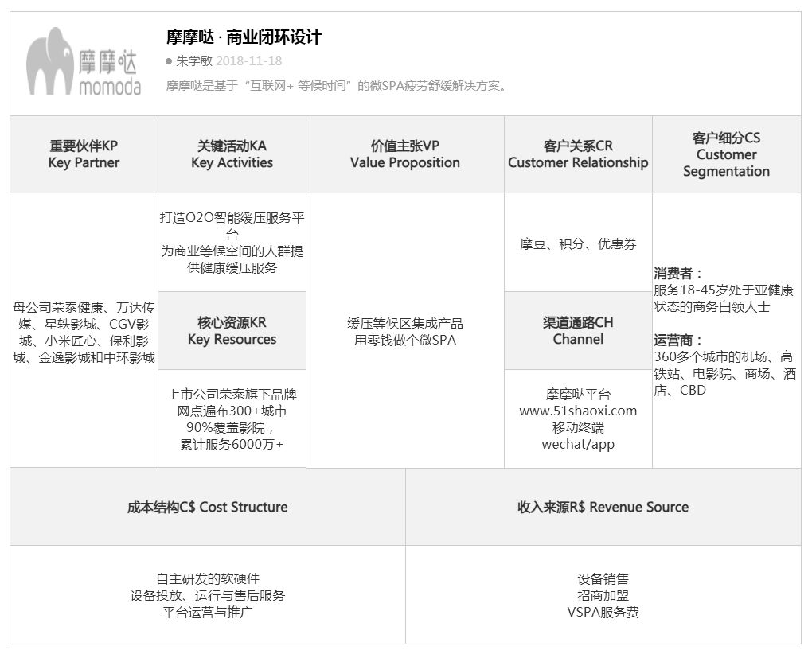
Task: Click the 消费者 heading
Action: [678, 273]
